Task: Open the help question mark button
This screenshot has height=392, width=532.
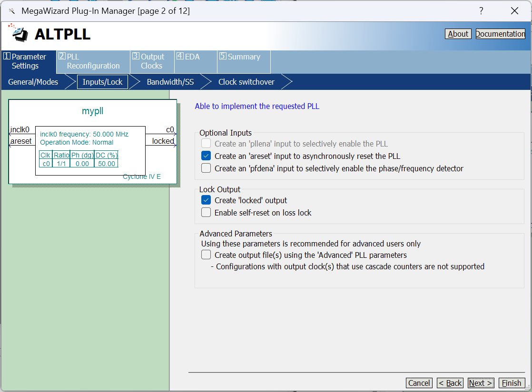Action: pos(481,11)
